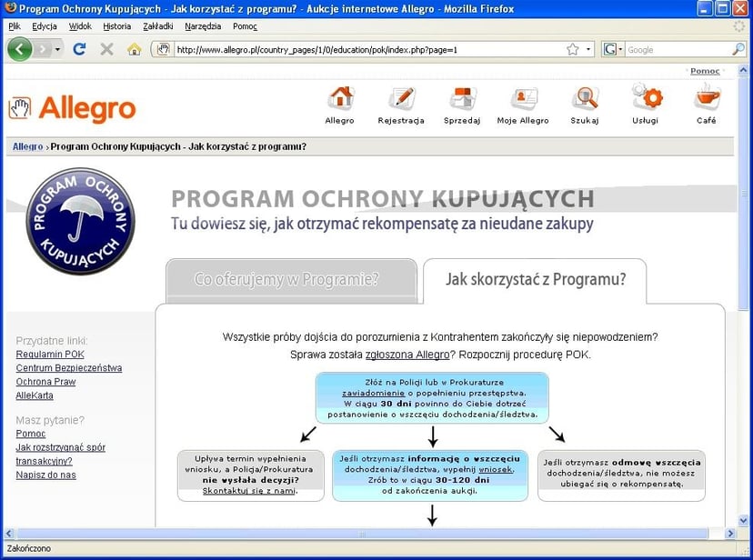Click the vertical scrollbar down arrow
Screen dimensions: 753x560
(743, 520)
